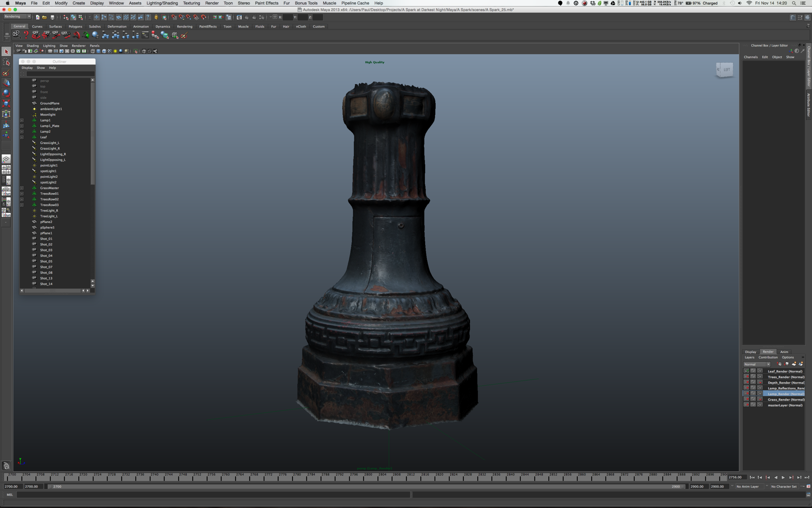Expand the TreesRow01 node in Outliner

[22, 194]
